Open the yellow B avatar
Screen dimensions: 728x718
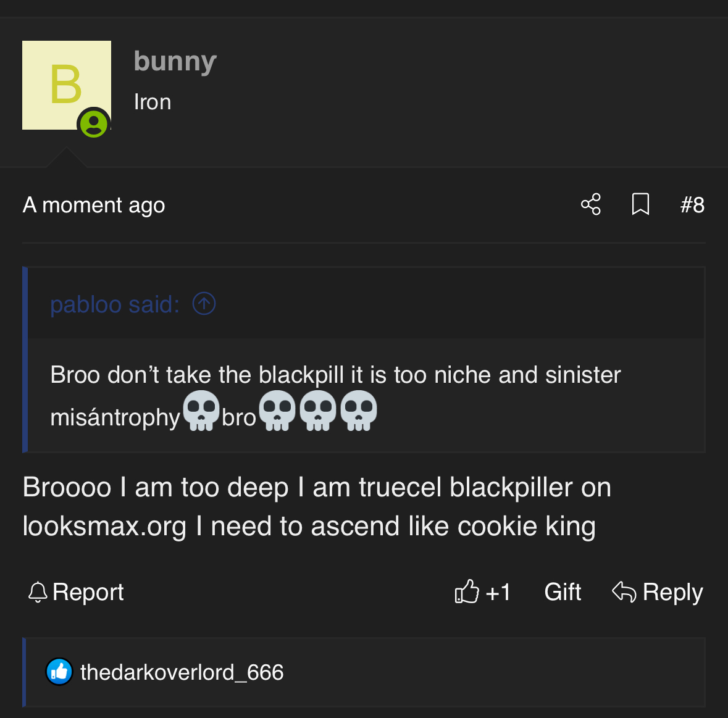click(65, 84)
